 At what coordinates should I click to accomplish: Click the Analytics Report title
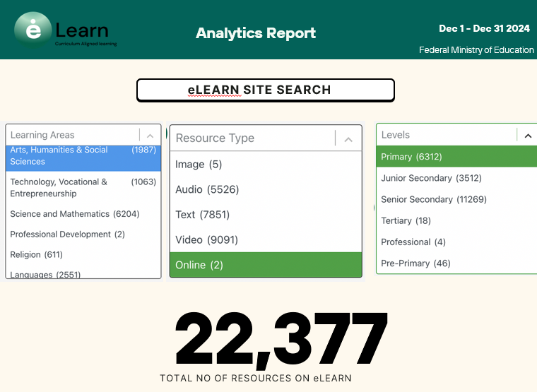[256, 33]
